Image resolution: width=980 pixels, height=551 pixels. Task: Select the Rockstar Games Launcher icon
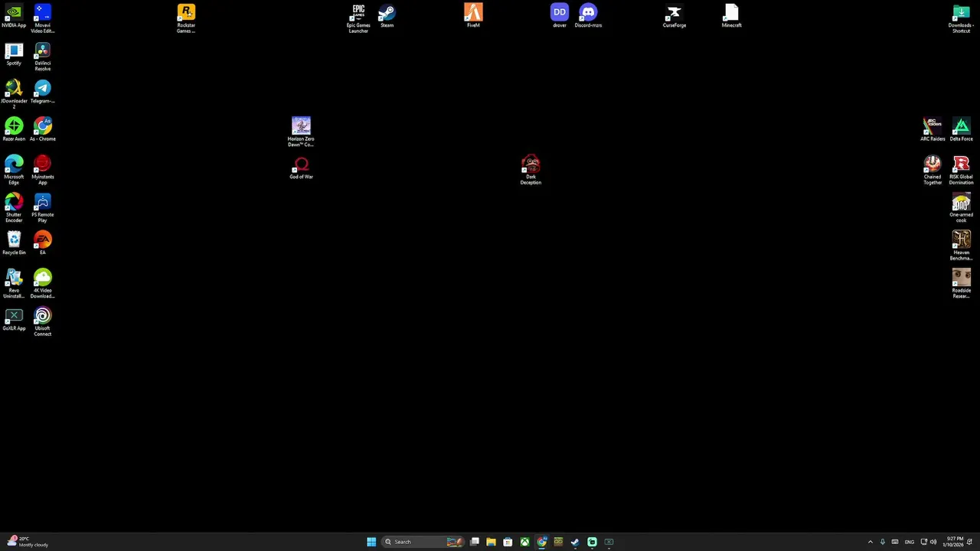tap(186, 18)
